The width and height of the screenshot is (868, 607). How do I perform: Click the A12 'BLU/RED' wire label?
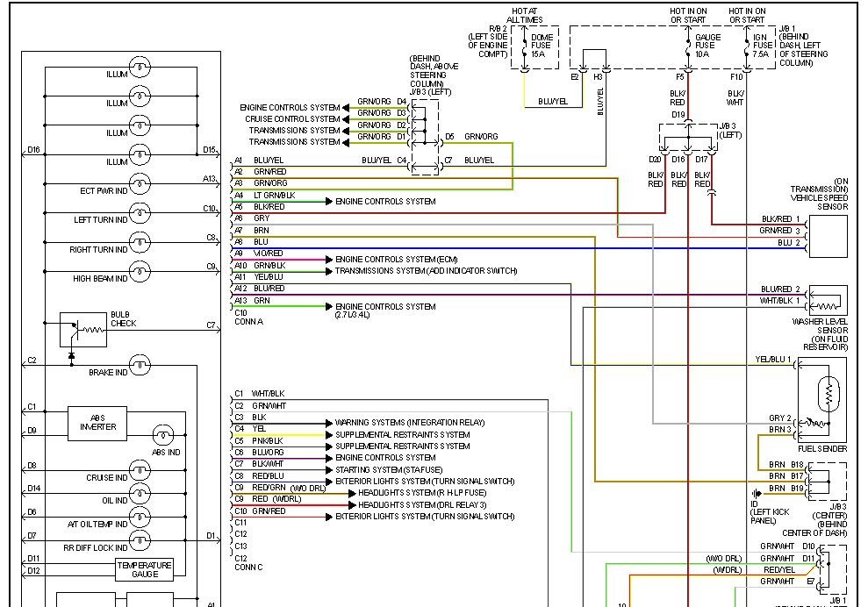[269, 289]
